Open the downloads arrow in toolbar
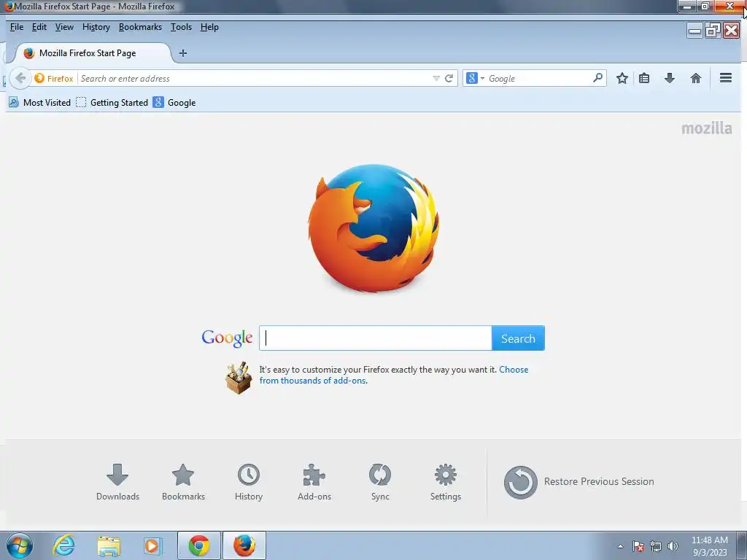The height and width of the screenshot is (560, 747). pyautogui.click(x=670, y=78)
